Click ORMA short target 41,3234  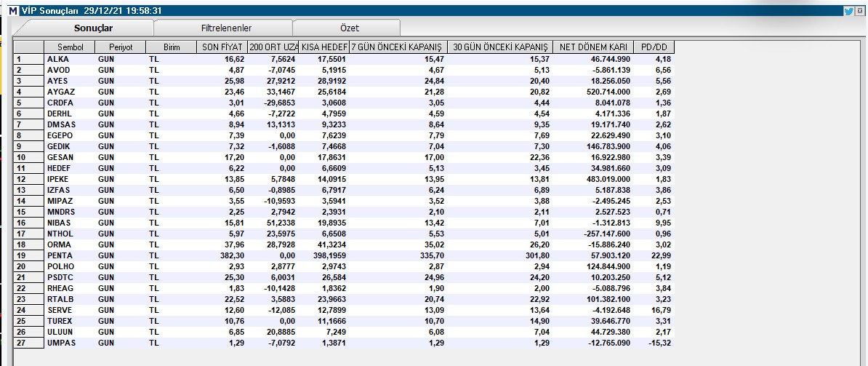click(332, 244)
